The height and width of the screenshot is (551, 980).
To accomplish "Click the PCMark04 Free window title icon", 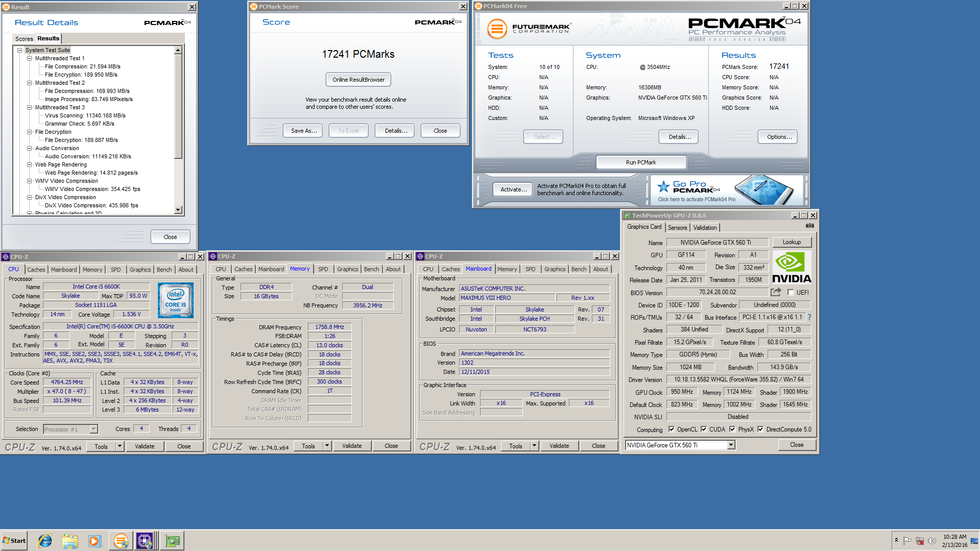I will (x=479, y=6).
